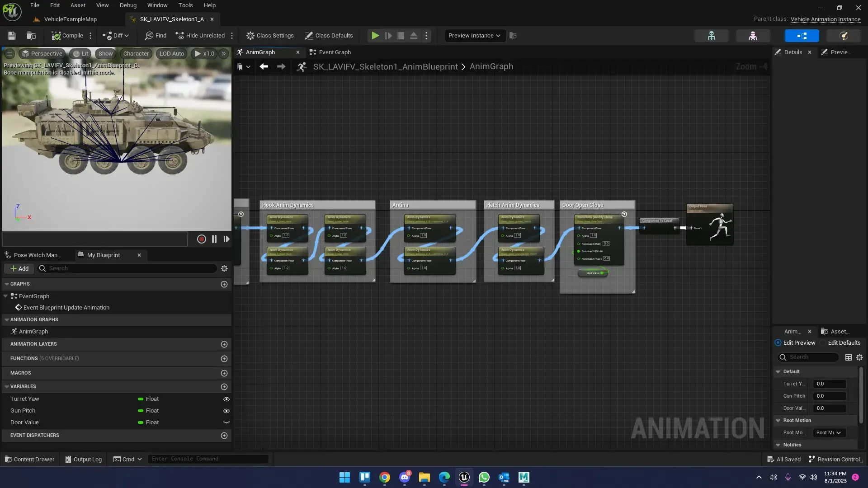The width and height of the screenshot is (868, 488).
Task: Click the back navigation arrow in AnimGraph
Action: (x=264, y=66)
